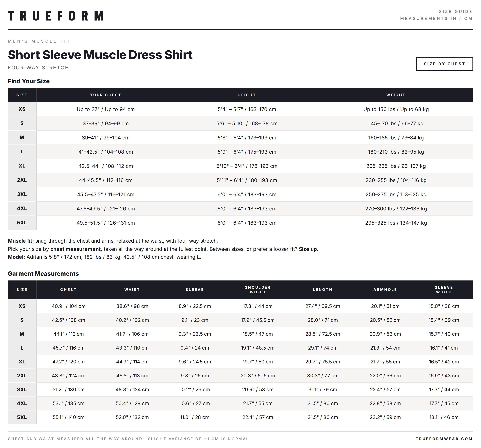Click the bold Size up text
481x448 pixels.
[x=309, y=249]
